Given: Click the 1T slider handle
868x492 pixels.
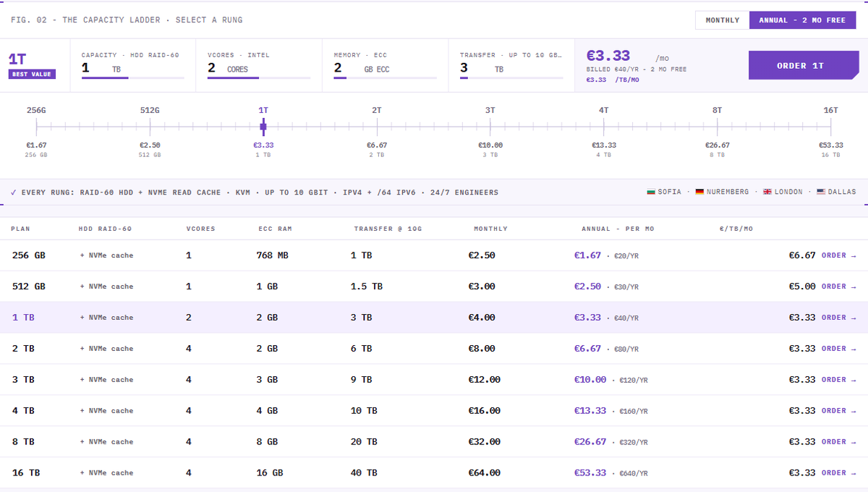Looking at the screenshot, I should 263,127.
